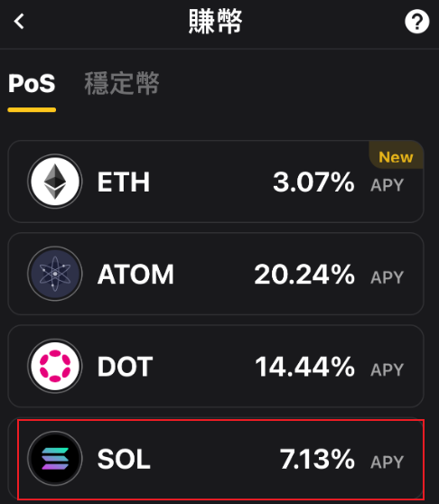Select the ATOM 20.24% APY value
The image size is (439, 504).
304,275
